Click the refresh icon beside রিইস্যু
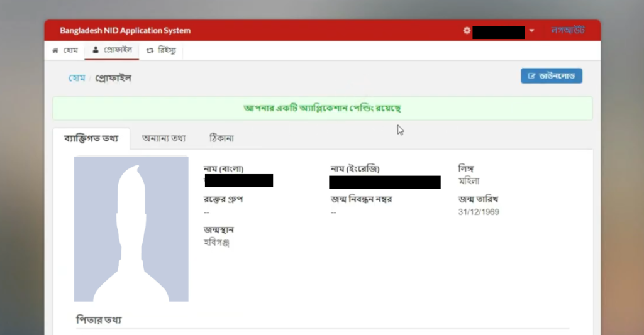 click(x=150, y=50)
